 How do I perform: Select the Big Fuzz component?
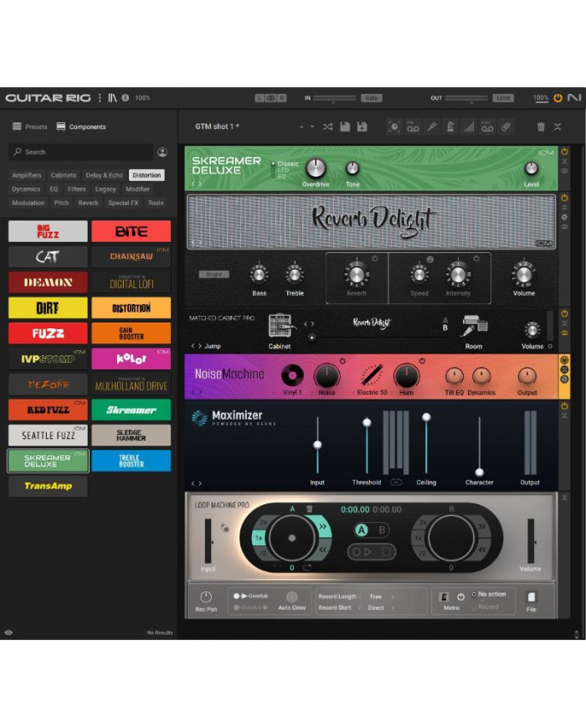click(48, 231)
